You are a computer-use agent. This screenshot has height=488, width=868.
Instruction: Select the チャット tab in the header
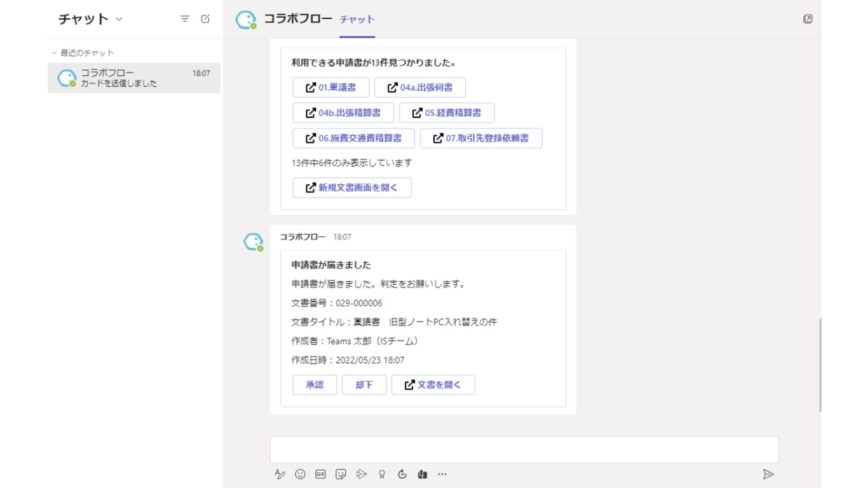coord(357,20)
